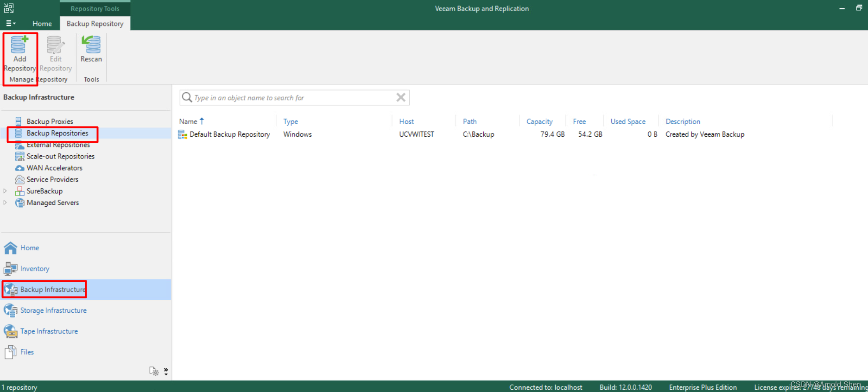868x392 pixels.
Task: Click Storage Infrastructure link text
Action: tap(53, 310)
